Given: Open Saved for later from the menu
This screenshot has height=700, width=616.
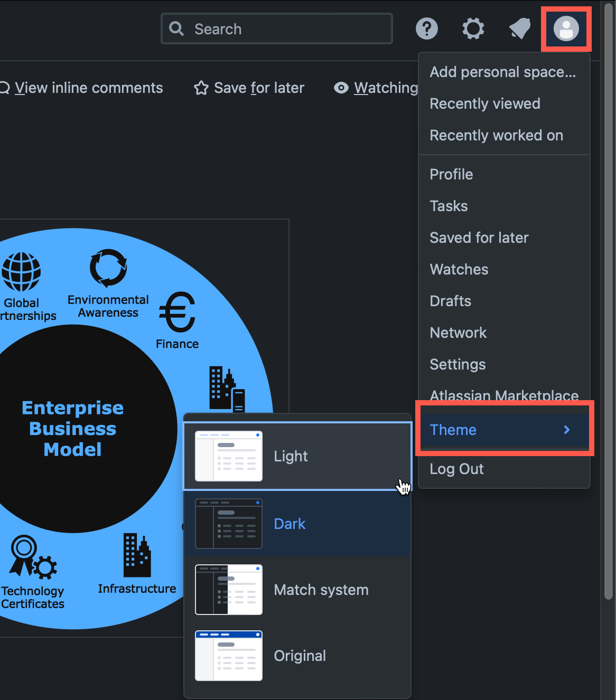Looking at the screenshot, I should 479,238.
